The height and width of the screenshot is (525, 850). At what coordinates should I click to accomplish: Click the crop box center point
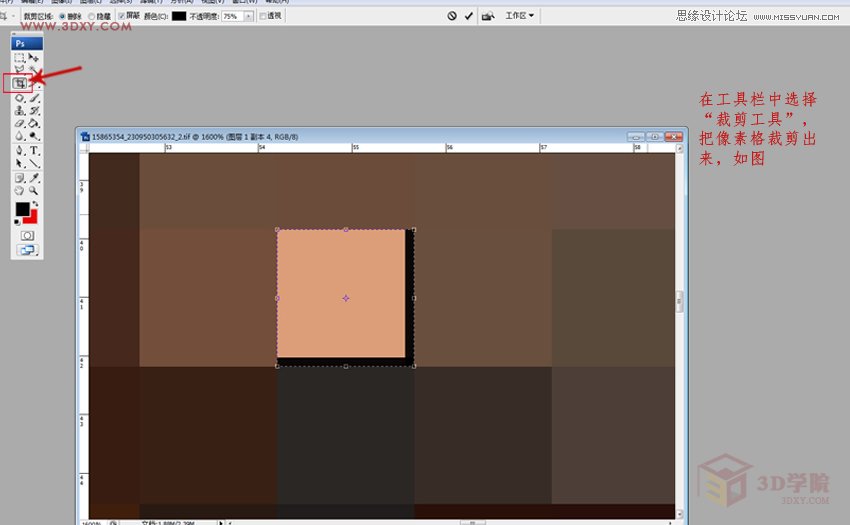[346, 298]
